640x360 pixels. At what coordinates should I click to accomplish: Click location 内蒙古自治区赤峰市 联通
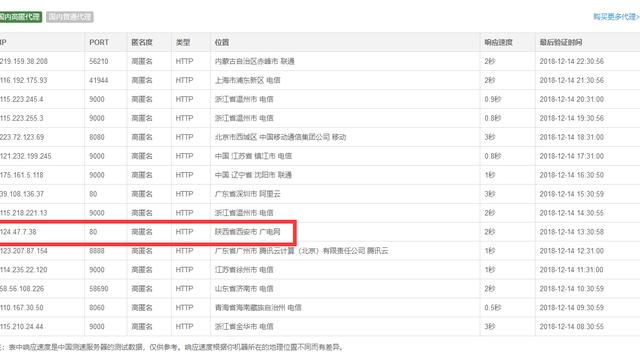pyautogui.click(x=255, y=61)
